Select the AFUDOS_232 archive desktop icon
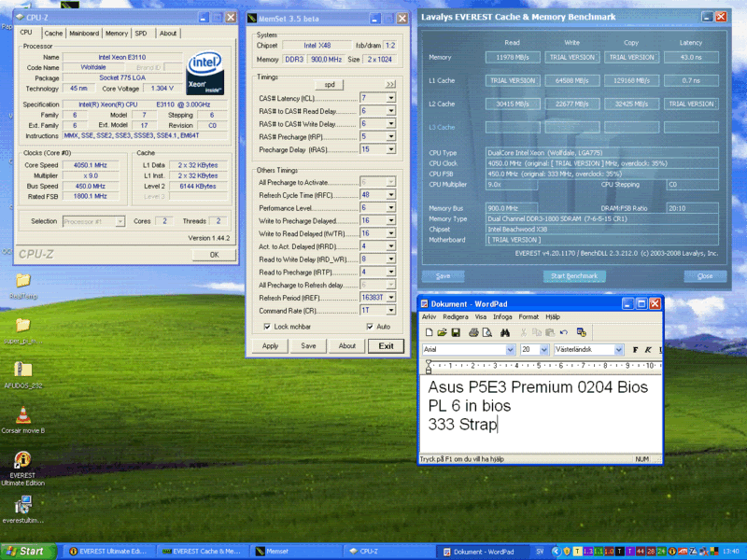Screen dimensions: 747x560 click(x=22, y=375)
